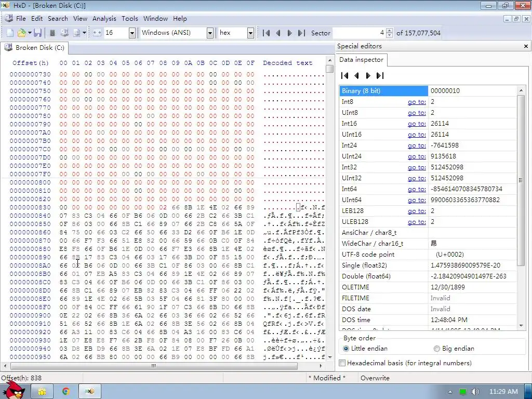Open the Tools menu
532x399 pixels.
click(129, 19)
